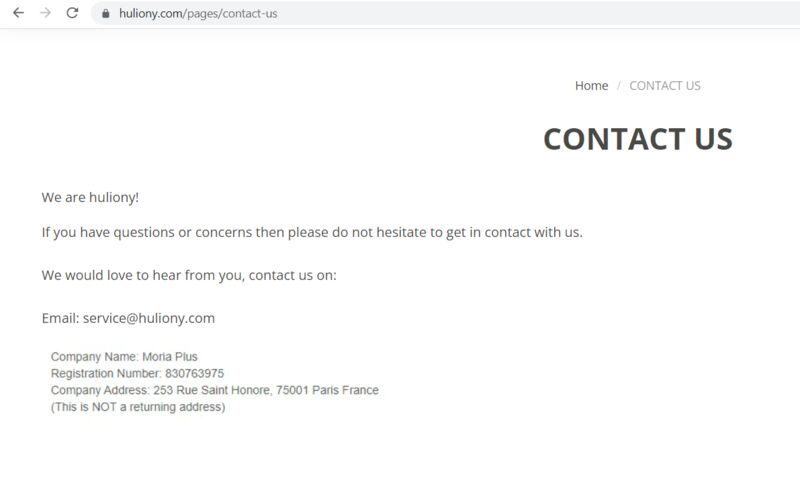Click the Registration Number 830763975 line

click(x=137, y=373)
